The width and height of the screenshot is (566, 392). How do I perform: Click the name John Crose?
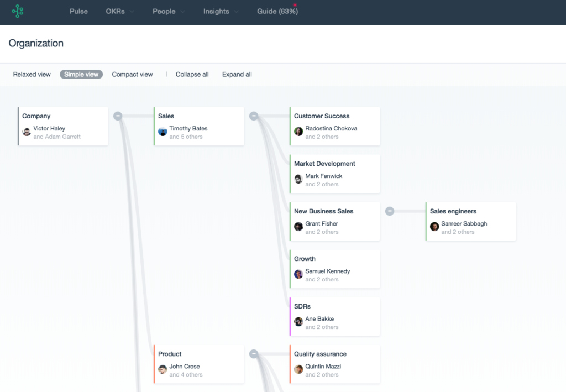pos(185,367)
